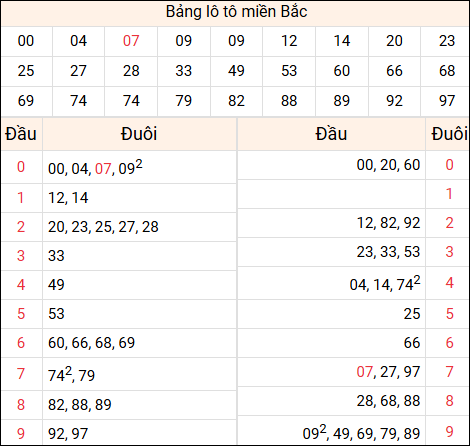The height and width of the screenshot is (446, 470).
Task: Select cell 25 in the top number grid
Action: point(26,71)
